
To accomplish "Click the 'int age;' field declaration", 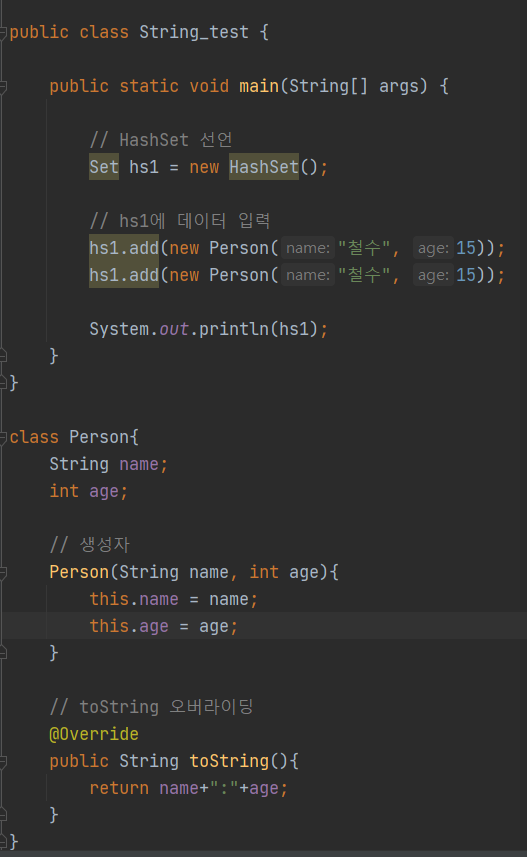I will pos(89,491).
